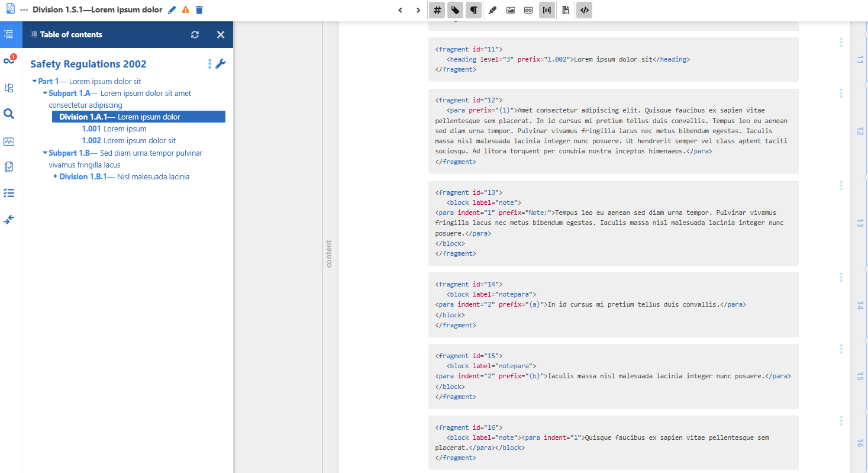Go to the next fragment with the right chevron
868x473 pixels.
(418, 10)
